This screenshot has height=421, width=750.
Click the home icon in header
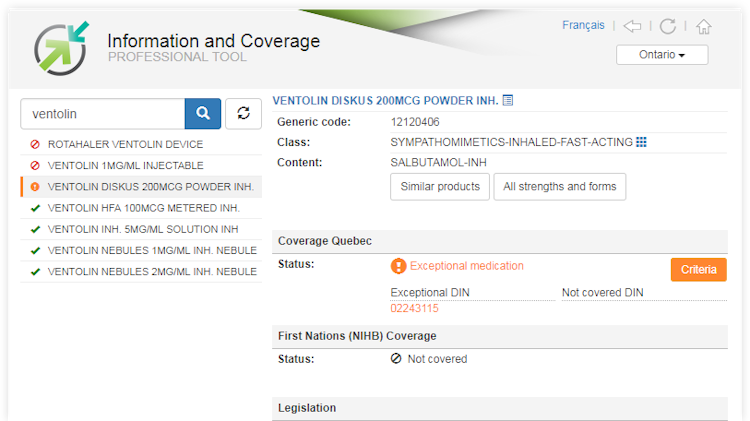(704, 26)
